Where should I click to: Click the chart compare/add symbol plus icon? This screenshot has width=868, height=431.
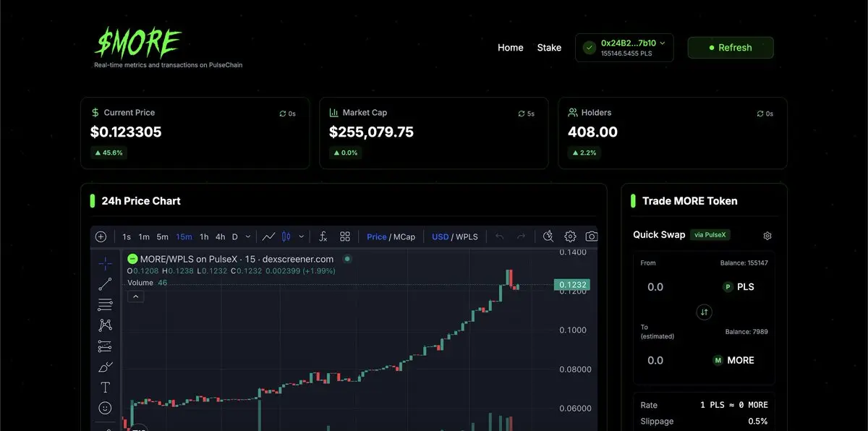tap(101, 236)
